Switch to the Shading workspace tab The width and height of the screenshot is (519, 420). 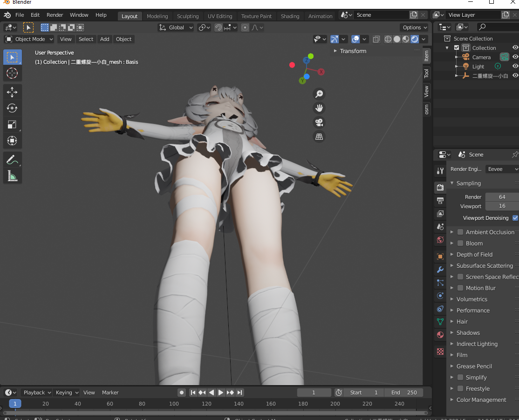pyautogui.click(x=290, y=16)
